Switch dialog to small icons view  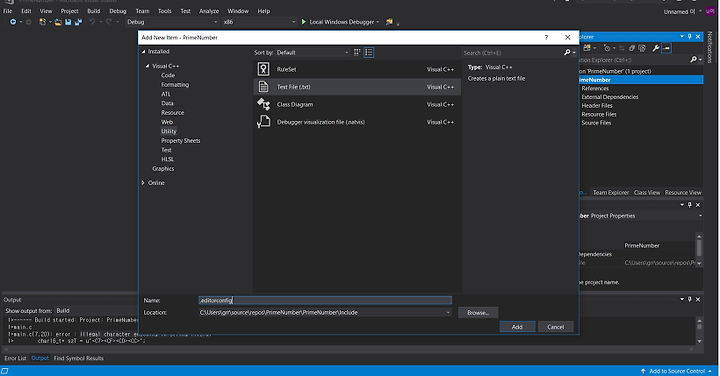pyautogui.click(x=357, y=52)
